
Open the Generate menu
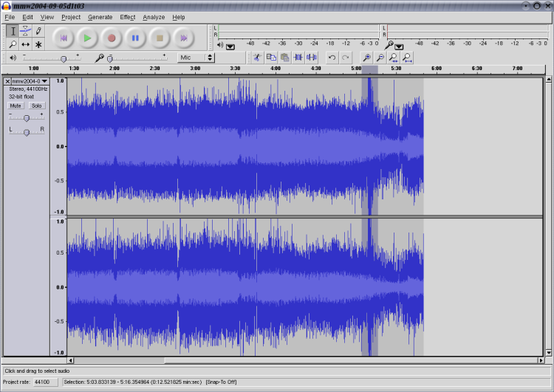pyautogui.click(x=100, y=17)
